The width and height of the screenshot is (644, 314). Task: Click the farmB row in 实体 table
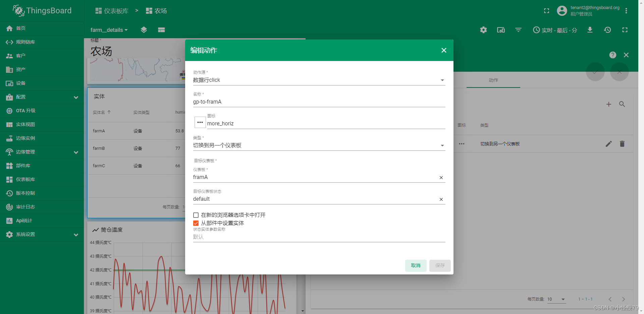point(137,148)
